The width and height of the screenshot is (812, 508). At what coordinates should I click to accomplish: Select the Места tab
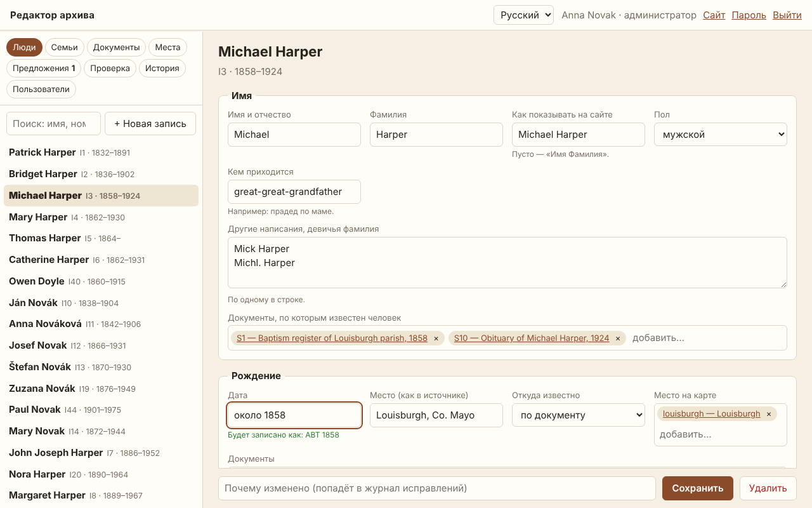pos(168,48)
